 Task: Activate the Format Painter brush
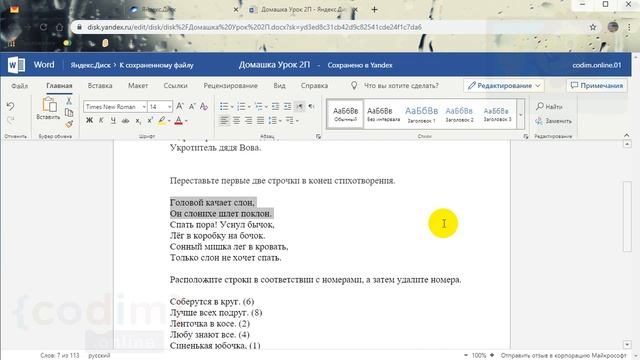[69, 123]
